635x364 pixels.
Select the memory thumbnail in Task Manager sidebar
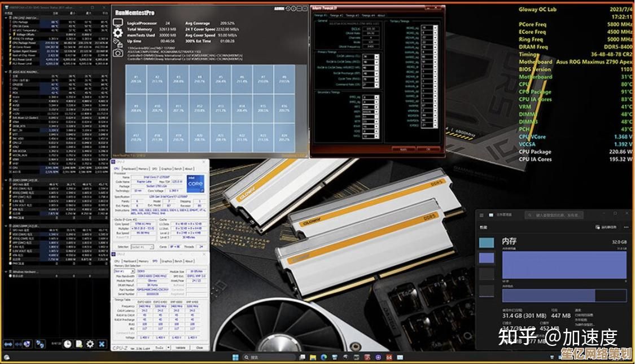point(487,257)
